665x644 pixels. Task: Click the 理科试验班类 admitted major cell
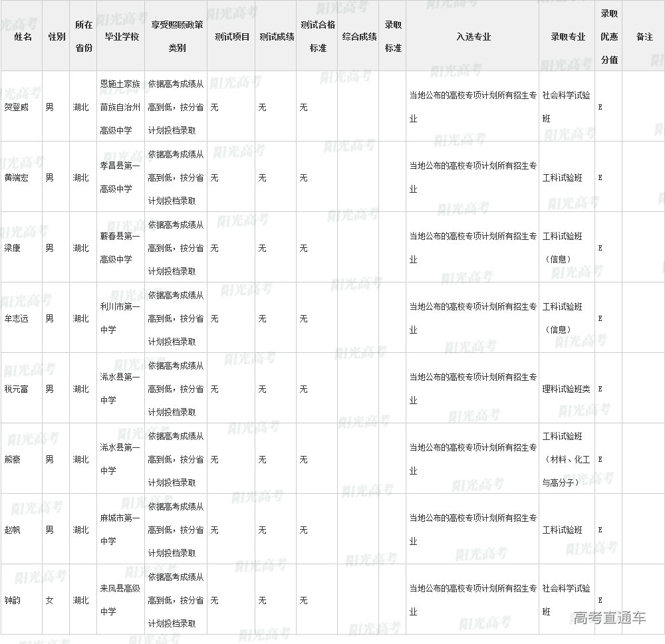[x=566, y=389]
